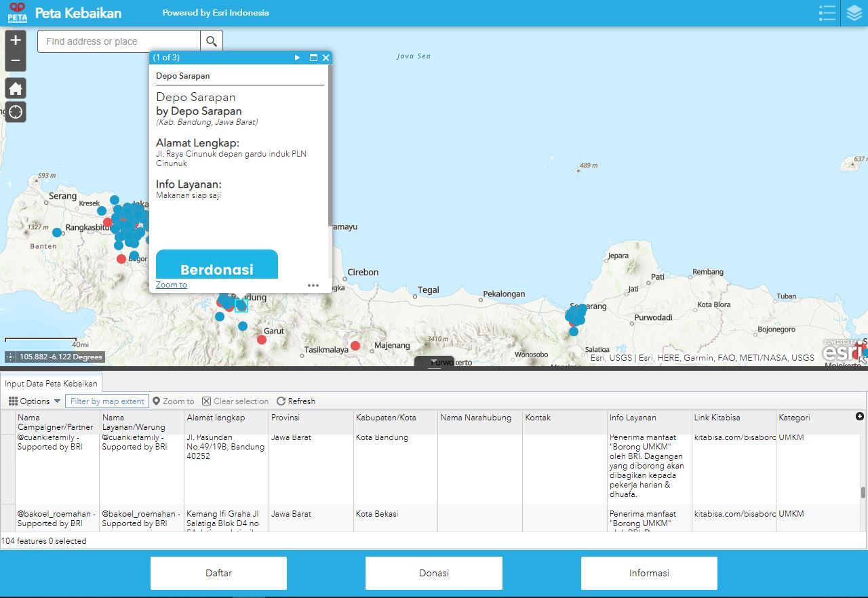Select the row handle of Kota Bekasi row
The image size is (868, 598).
tap(7, 519)
